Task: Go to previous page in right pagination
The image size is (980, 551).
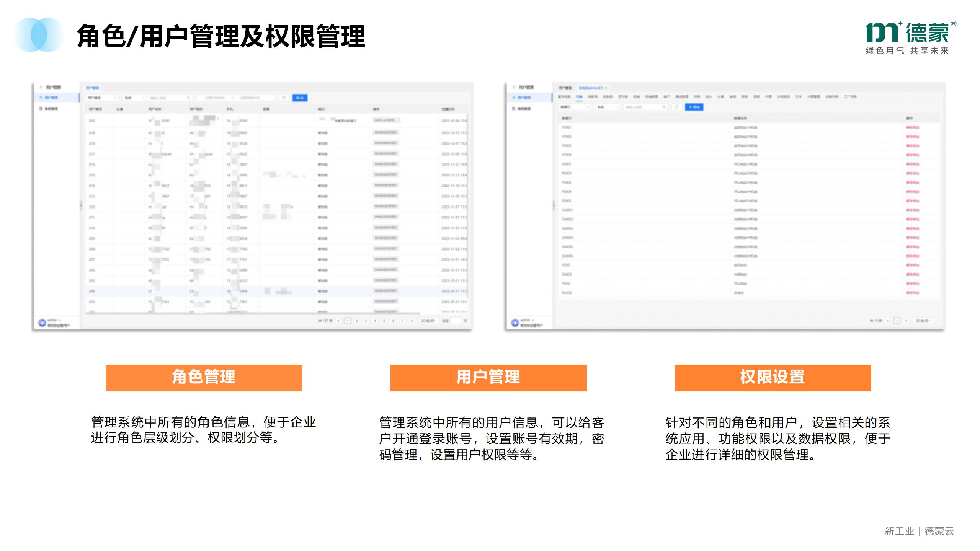Action: (x=888, y=321)
